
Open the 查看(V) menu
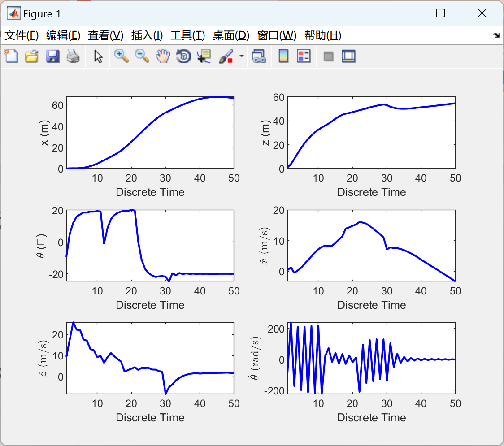point(106,35)
